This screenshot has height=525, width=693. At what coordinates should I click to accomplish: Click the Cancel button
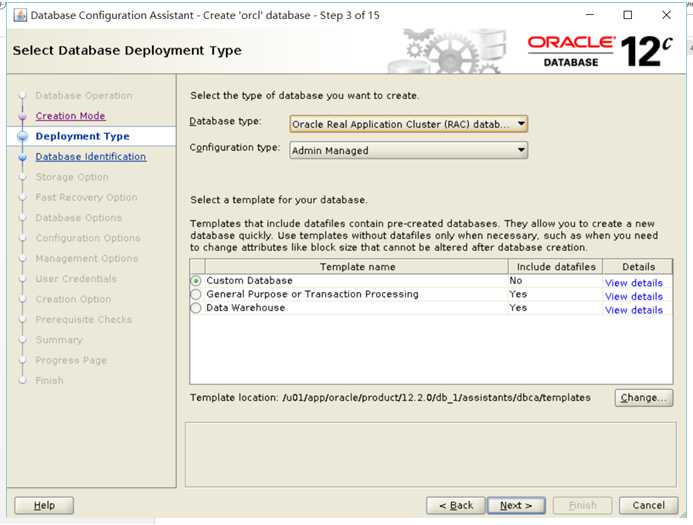648,505
